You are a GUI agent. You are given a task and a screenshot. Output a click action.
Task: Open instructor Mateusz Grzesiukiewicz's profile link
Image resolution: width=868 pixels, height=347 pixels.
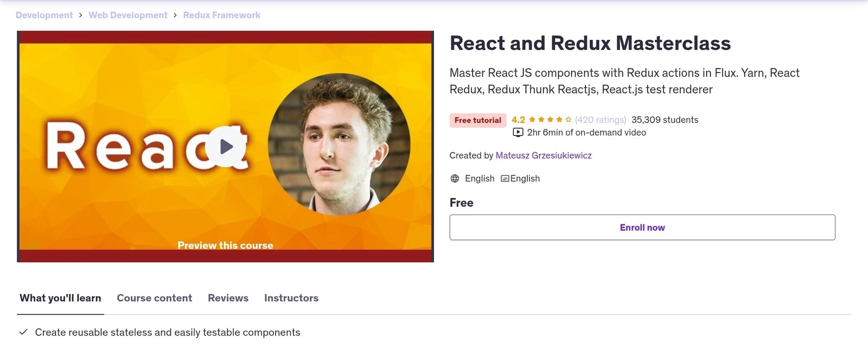(544, 155)
